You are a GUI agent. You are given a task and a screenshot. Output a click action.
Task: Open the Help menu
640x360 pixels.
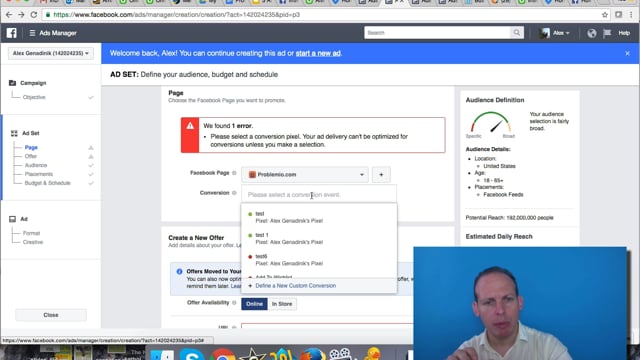click(x=624, y=33)
